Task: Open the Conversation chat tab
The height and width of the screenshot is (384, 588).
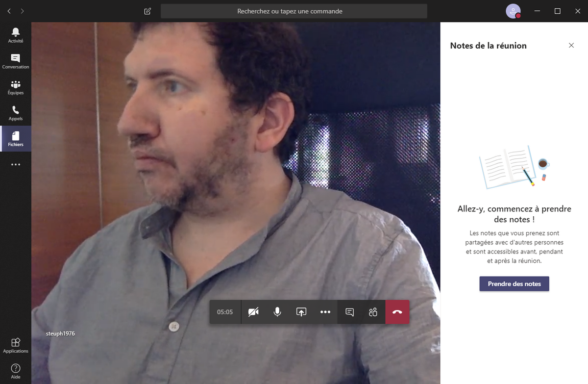Action: click(x=16, y=61)
